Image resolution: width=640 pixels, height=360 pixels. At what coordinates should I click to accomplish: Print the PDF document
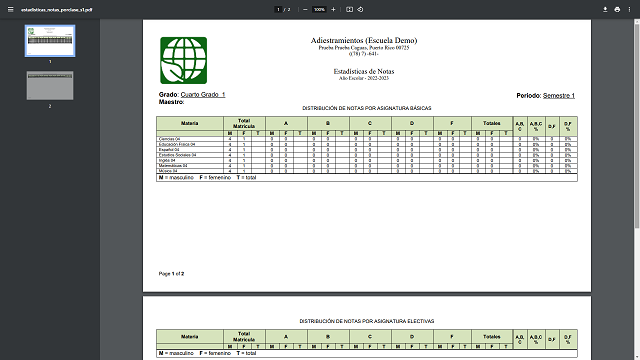pos(617,9)
